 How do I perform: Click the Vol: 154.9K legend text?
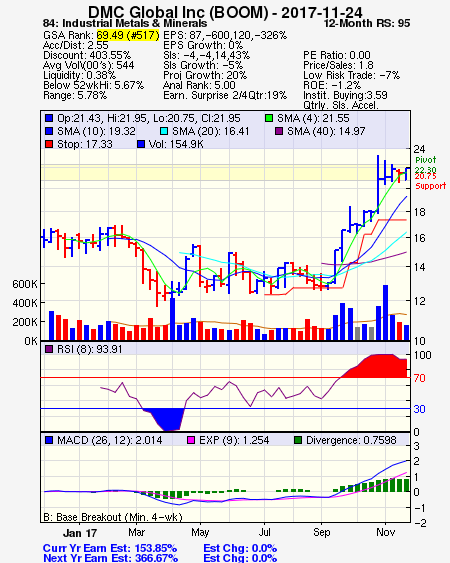point(176,144)
